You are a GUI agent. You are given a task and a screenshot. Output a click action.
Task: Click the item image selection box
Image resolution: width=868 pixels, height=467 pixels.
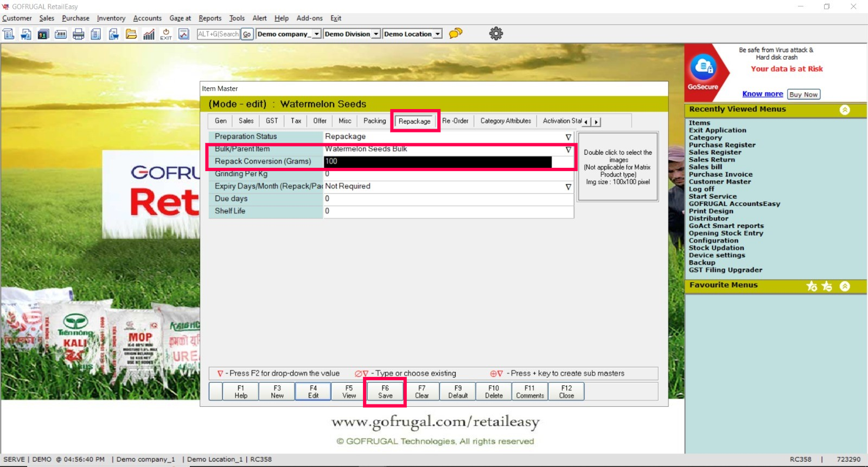[x=618, y=167]
